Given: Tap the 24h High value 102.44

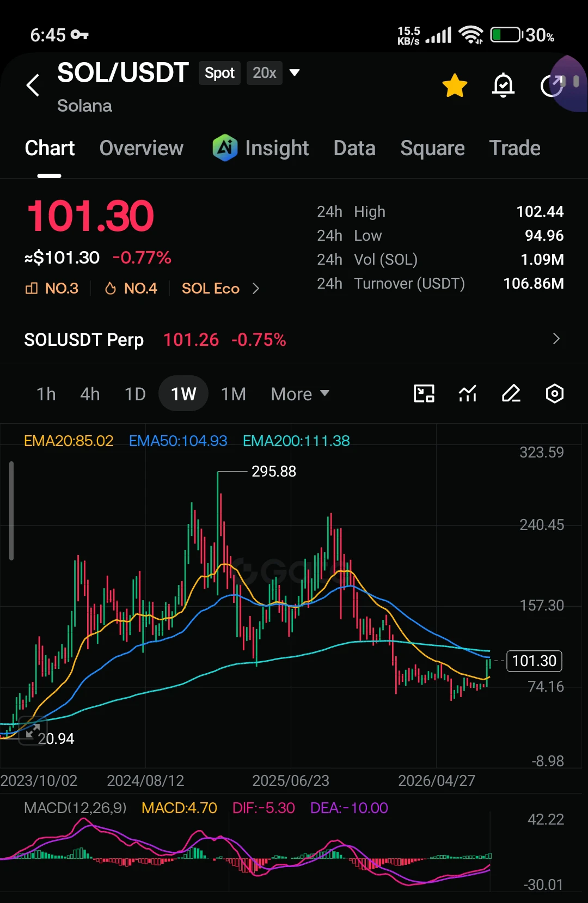Looking at the screenshot, I should [x=540, y=211].
